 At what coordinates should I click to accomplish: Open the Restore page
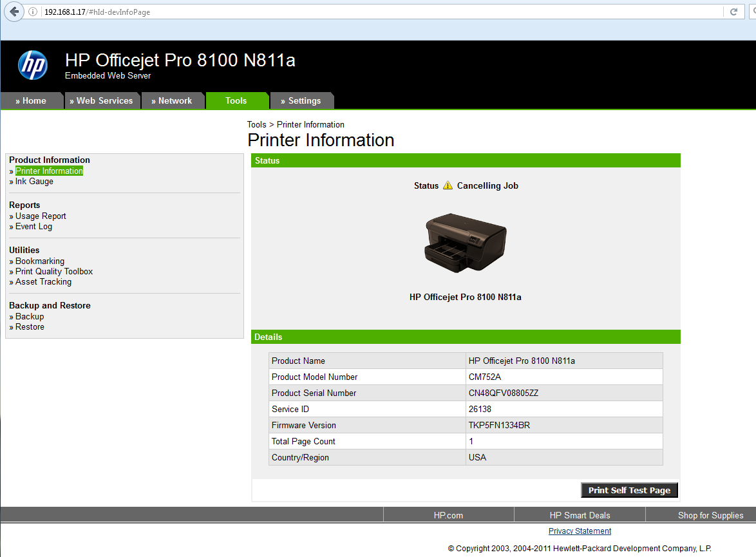click(30, 326)
